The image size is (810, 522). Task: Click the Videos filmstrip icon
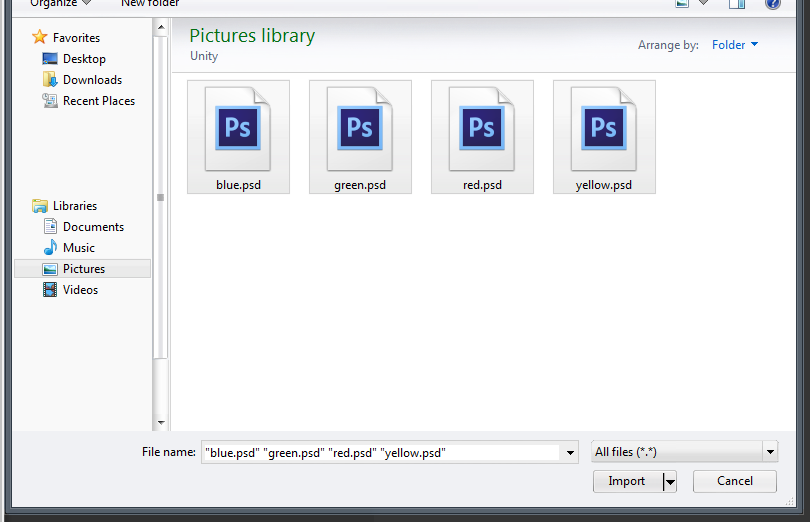click(x=50, y=289)
